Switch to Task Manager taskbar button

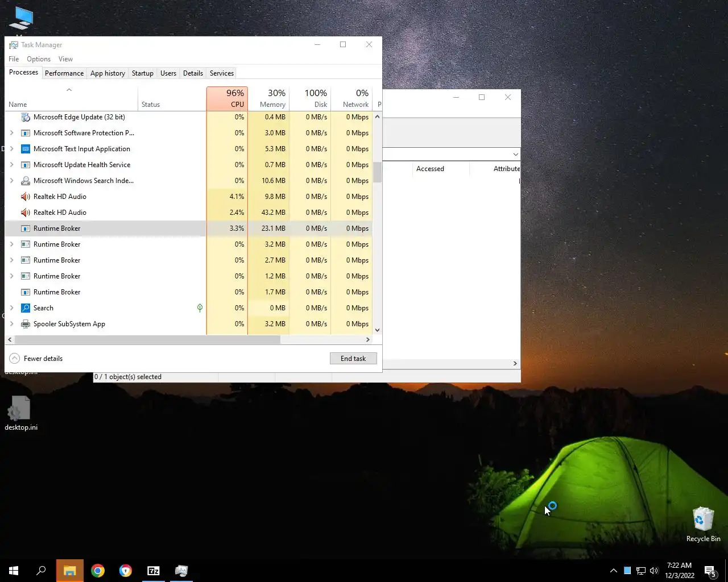click(181, 571)
